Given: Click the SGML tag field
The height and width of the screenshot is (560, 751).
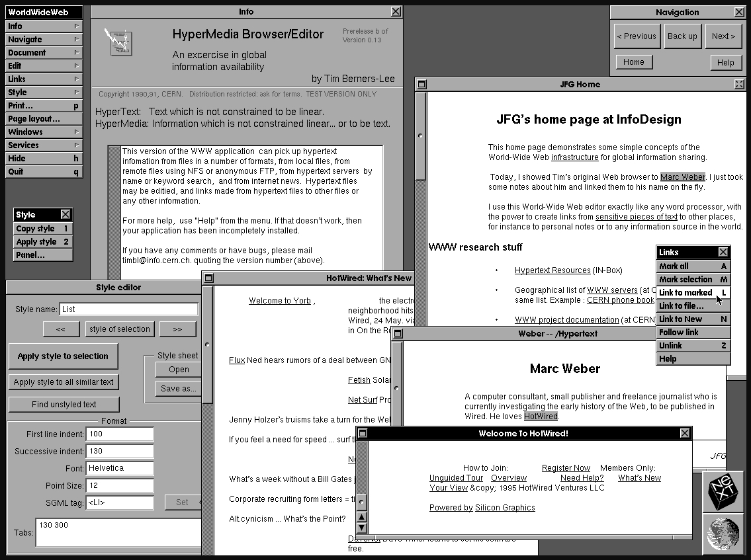Looking at the screenshot, I should pos(120,502).
